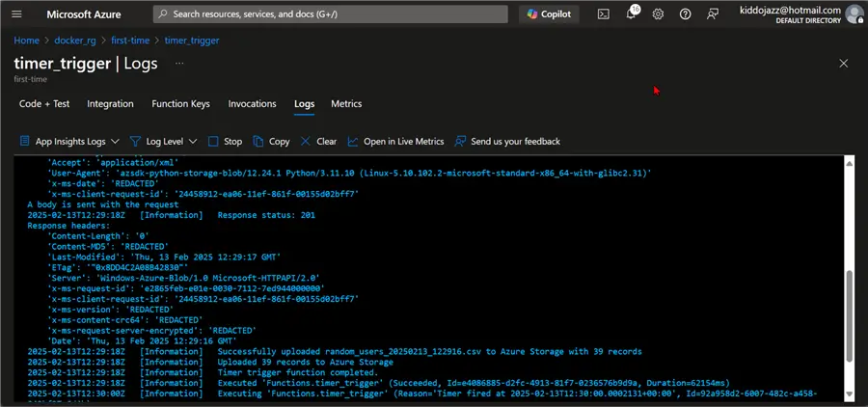Click the 'Successfully uploaded random_users' log line
The image size is (868, 407).
tap(335, 352)
